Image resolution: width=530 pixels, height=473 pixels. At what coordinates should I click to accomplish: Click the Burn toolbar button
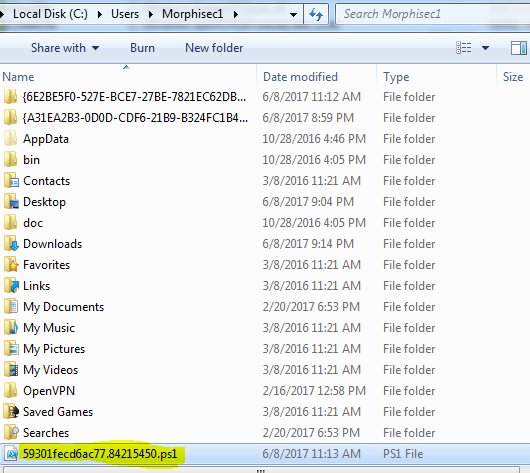pyautogui.click(x=142, y=48)
